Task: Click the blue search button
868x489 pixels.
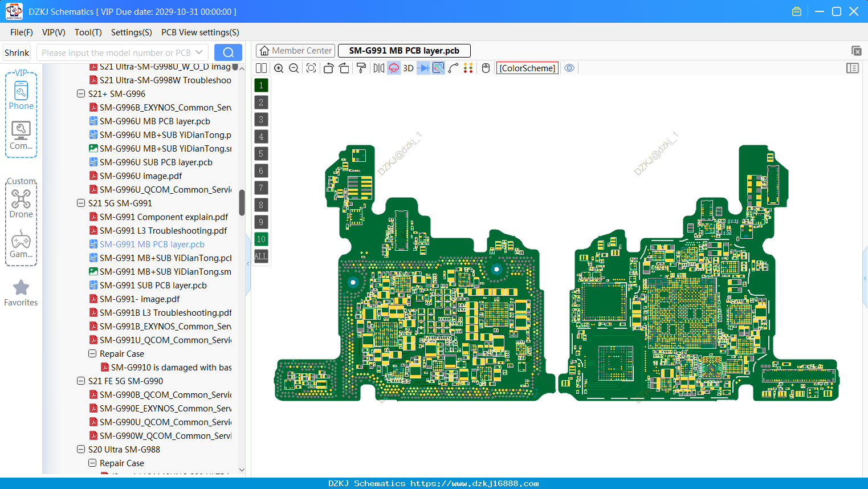Action: [x=228, y=52]
